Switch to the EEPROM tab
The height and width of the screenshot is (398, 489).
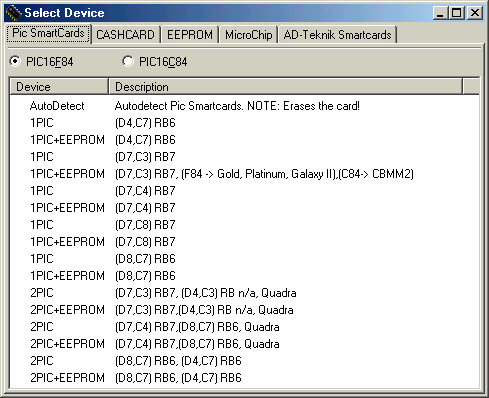[190, 35]
